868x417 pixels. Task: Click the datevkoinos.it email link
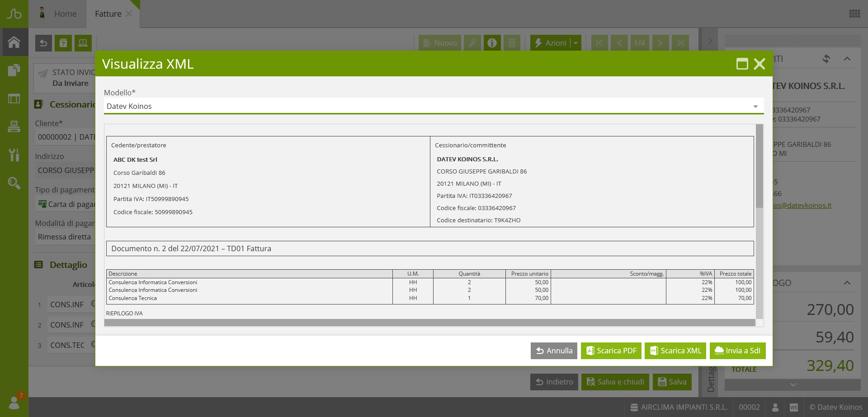click(802, 205)
